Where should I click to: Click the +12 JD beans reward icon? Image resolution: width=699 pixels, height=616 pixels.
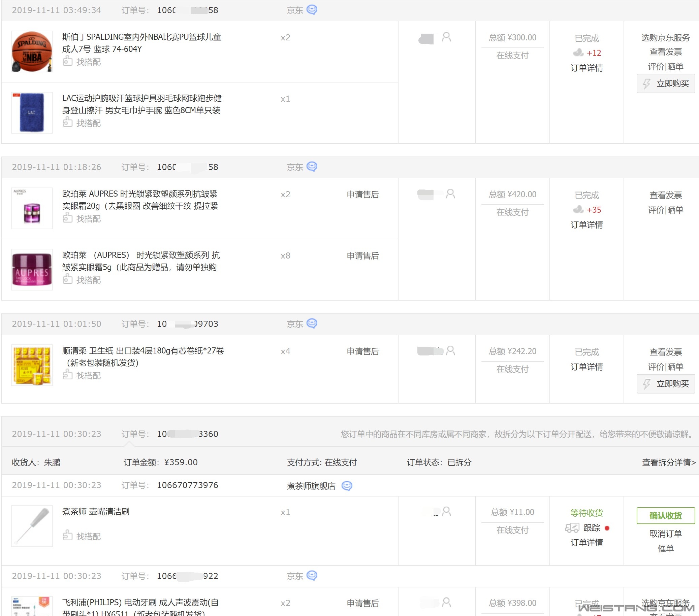(x=578, y=53)
